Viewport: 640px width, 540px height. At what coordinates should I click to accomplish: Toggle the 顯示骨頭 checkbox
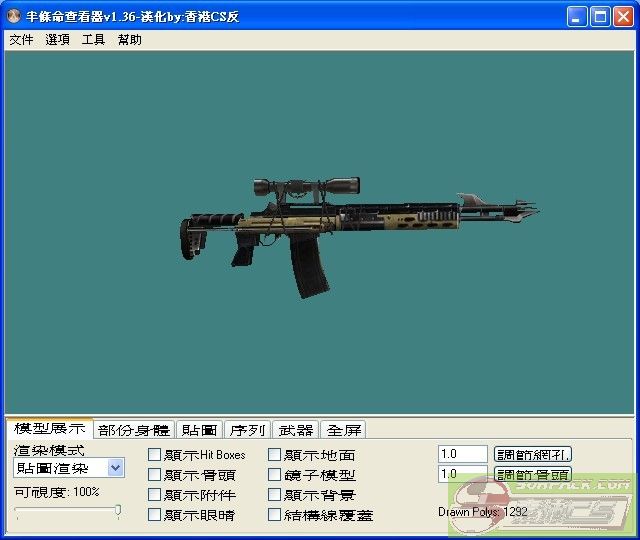pyautogui.click(x=155, y=475)
